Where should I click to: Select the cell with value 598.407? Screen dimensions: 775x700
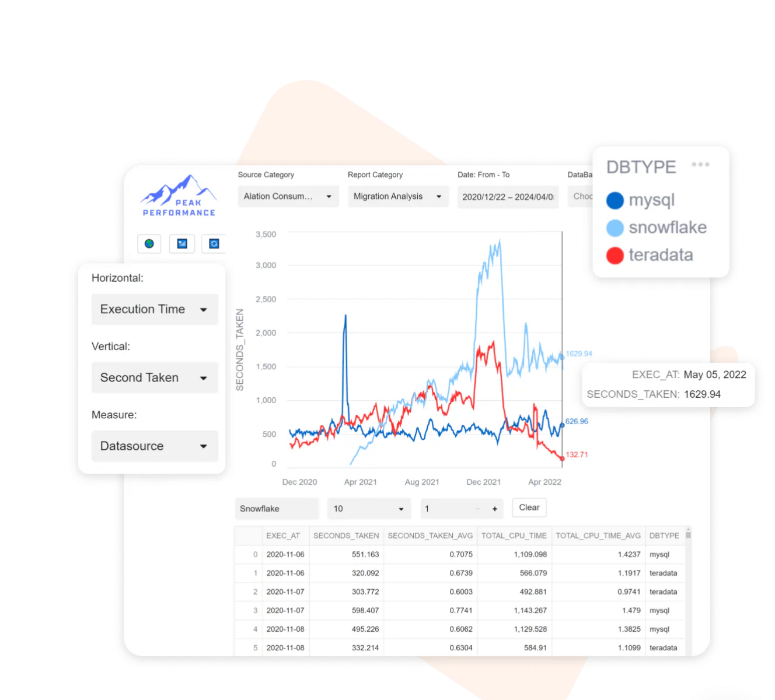pyautogui.click(x=347, y=611)
